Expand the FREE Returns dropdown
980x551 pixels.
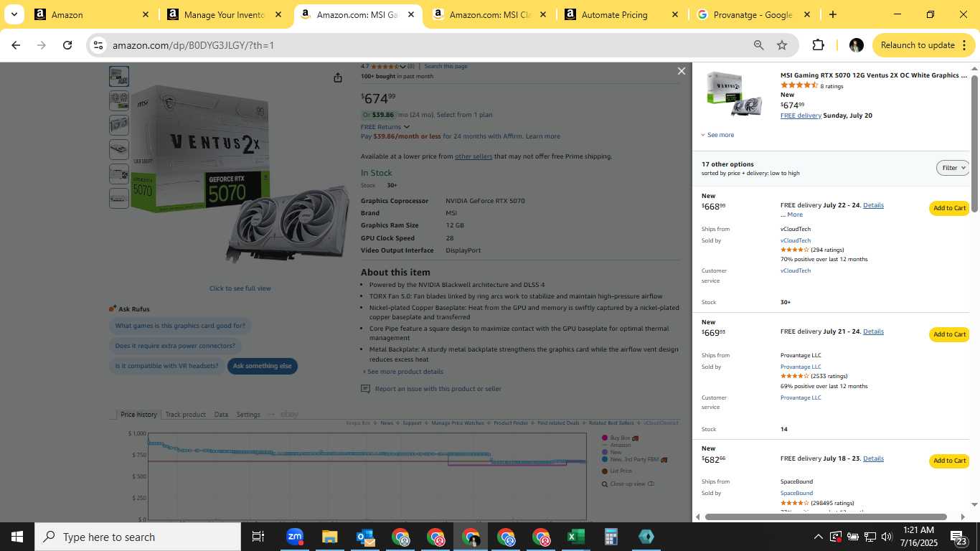[385, 127]
